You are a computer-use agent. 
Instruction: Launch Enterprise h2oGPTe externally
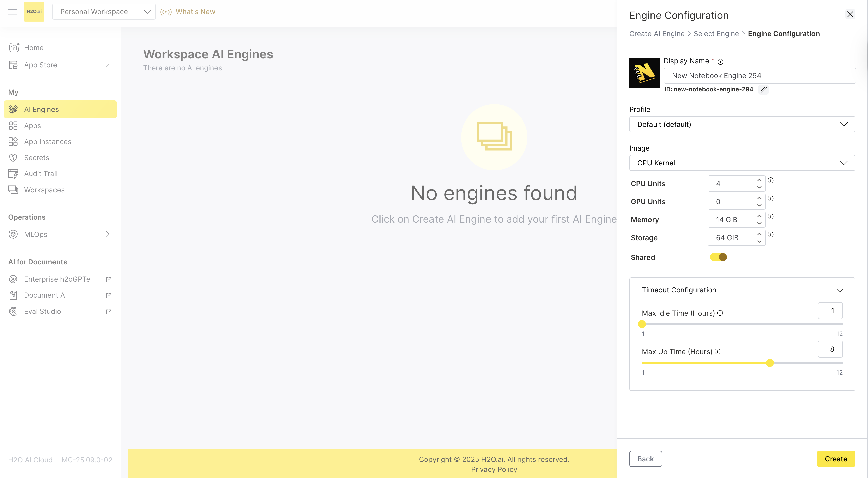coord(108,279)
